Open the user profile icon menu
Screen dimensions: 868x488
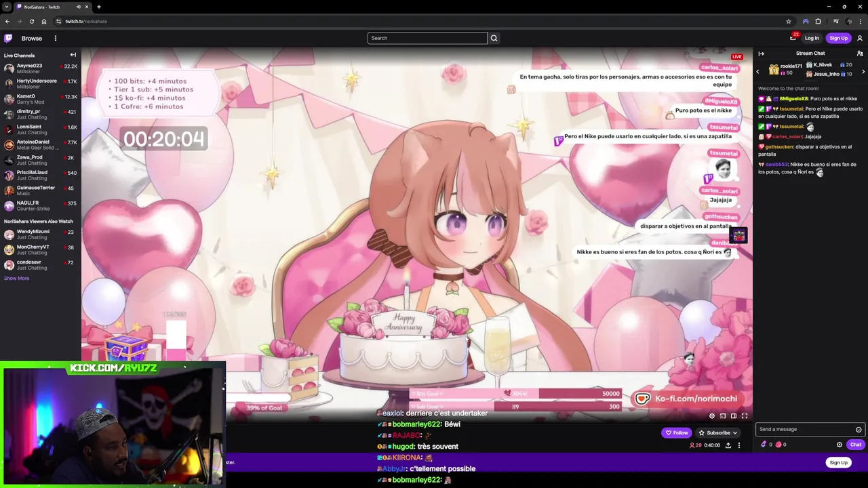pyautogui.click(x=860, y=38)
